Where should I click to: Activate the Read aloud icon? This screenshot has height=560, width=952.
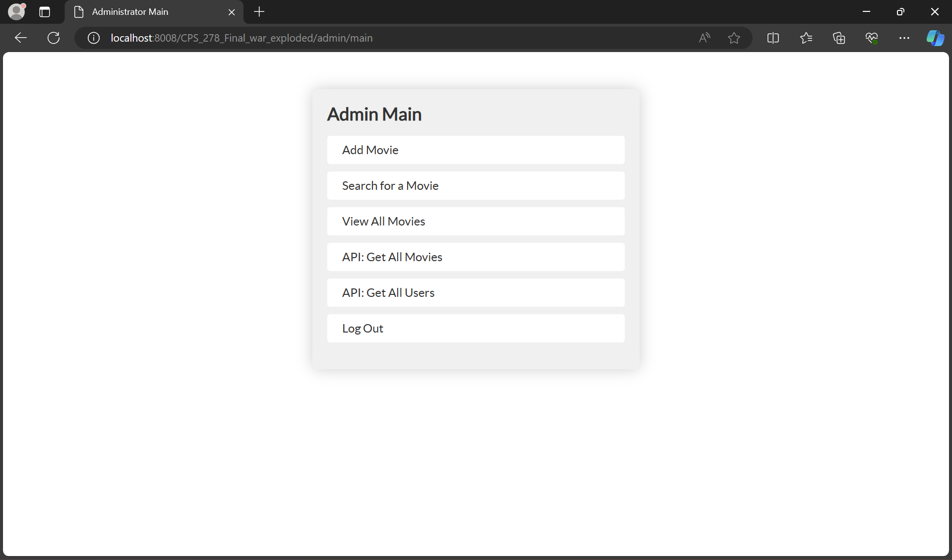pos(704,38)
